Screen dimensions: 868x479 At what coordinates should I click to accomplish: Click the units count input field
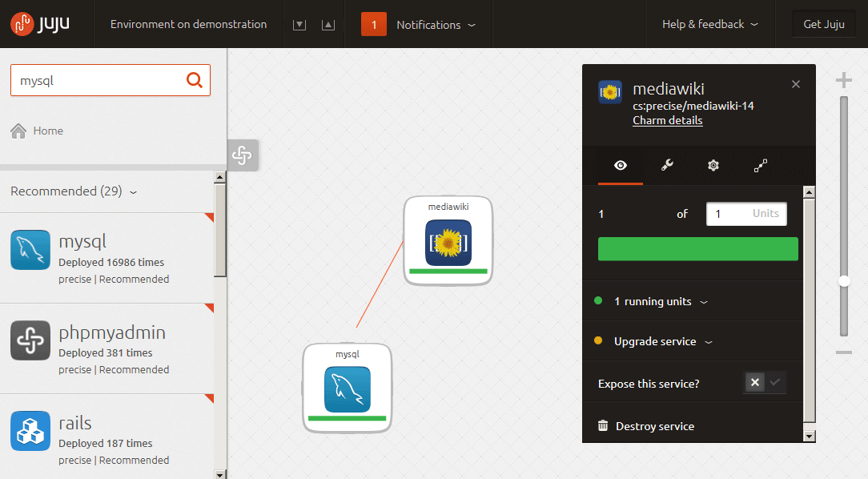click(746, 214)
